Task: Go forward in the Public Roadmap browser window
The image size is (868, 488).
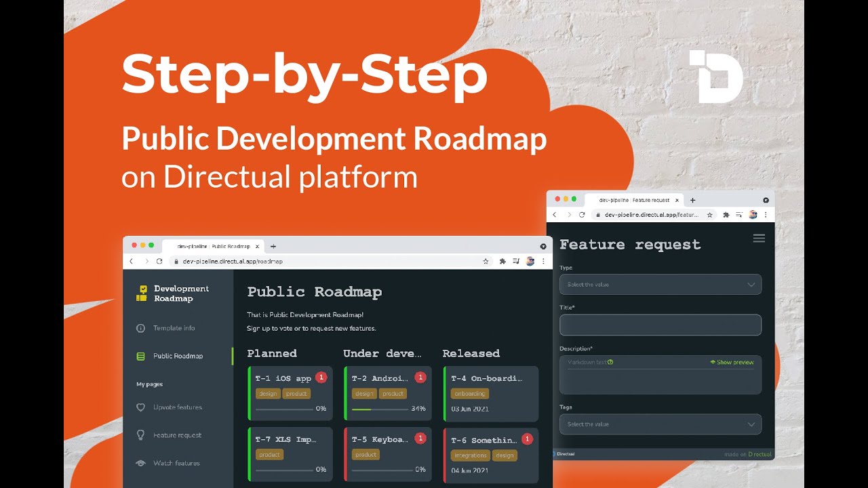Action: click(146, 261)
